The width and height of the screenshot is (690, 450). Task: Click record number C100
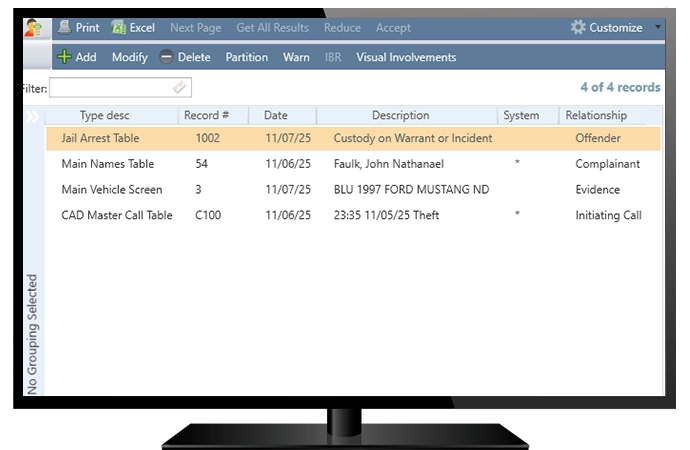click(208, 215)
